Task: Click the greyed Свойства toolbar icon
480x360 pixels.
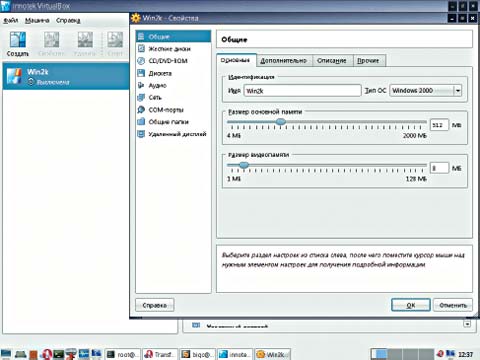Action: [x=51, y=44]
